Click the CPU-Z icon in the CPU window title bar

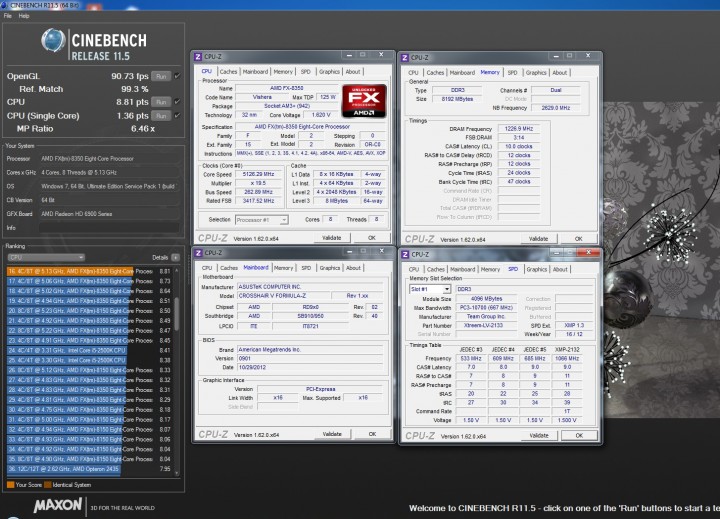(198, 56)
